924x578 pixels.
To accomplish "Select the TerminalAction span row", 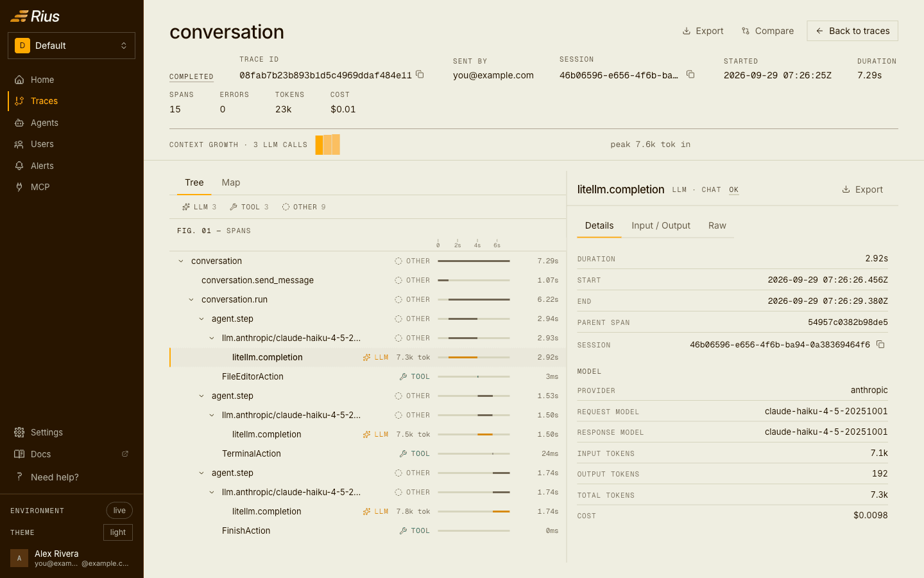I will (368, 454).
